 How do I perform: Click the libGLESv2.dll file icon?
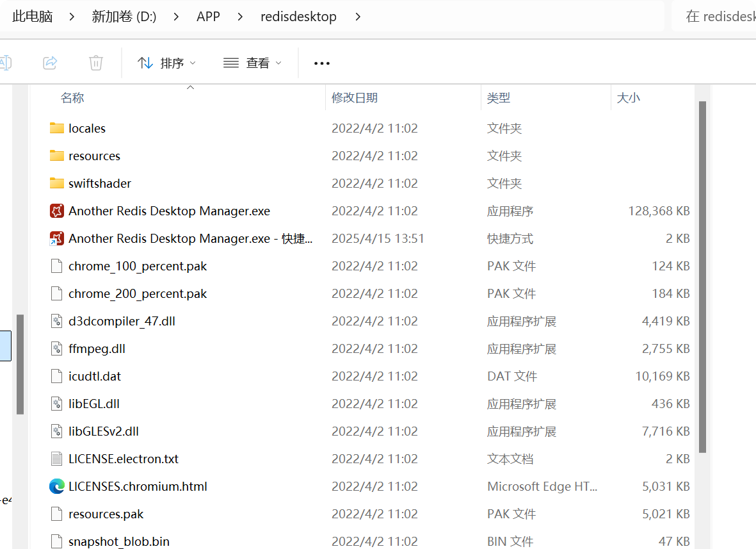56,430
